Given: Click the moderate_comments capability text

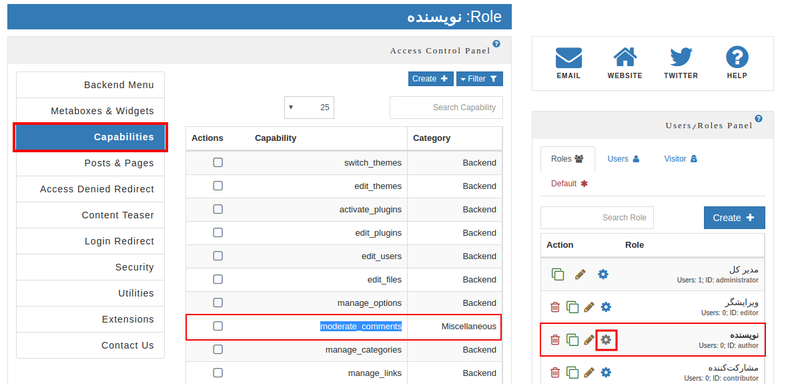Looking at the screenshot, I should [361, 326].
